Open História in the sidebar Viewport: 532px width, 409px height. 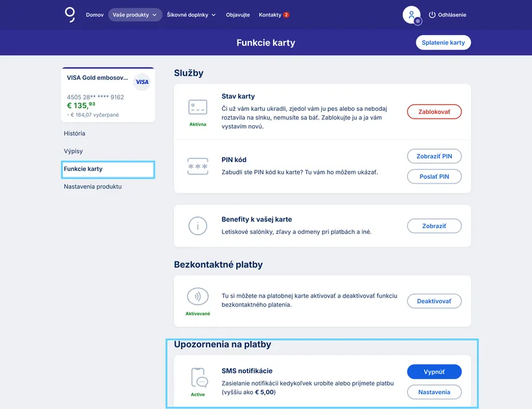[75, 134]
